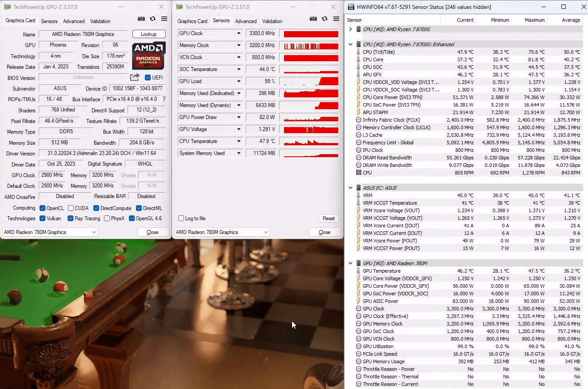Expand the first AMD Ryzen 7 8700G entry
The image size is (588, 389).
pyautogui.click(x=351, y=29)
